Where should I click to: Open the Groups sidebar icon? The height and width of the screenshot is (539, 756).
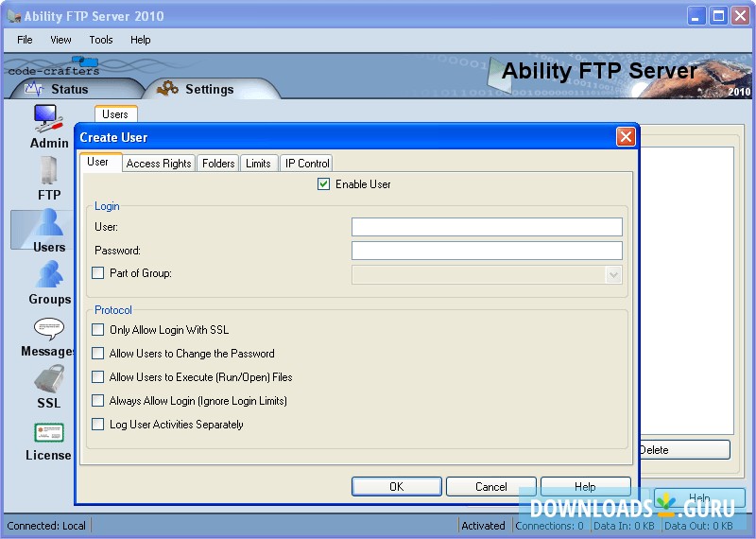[x=49, y=274]
